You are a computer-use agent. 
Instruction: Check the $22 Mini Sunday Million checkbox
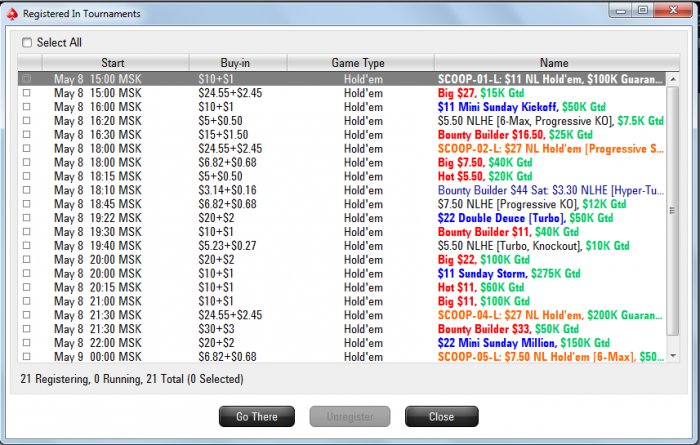(27, 343)
